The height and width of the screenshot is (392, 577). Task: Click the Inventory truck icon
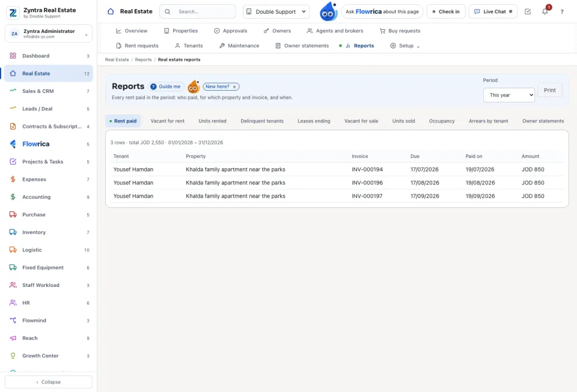pos(13,232)
